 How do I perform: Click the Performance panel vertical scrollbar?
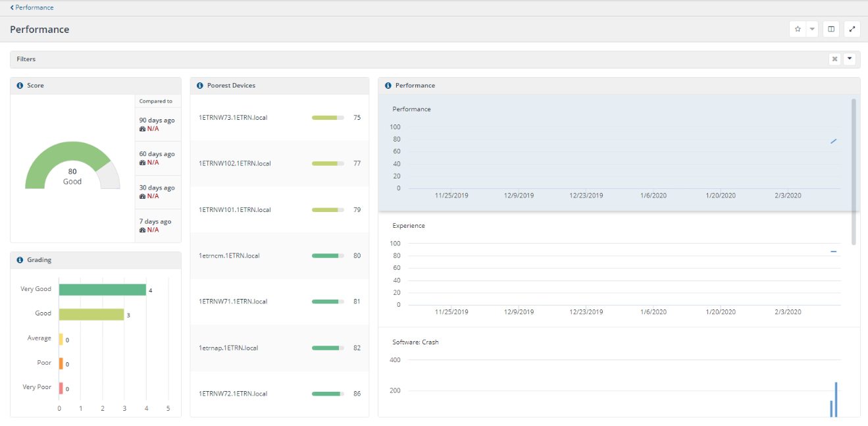coord(854,171)
